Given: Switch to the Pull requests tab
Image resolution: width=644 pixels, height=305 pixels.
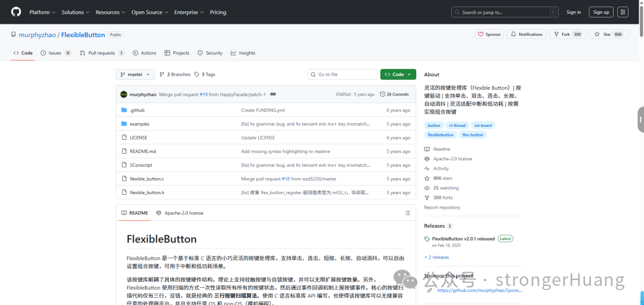Looking at the screenshot, I should (x=103, y=53).
